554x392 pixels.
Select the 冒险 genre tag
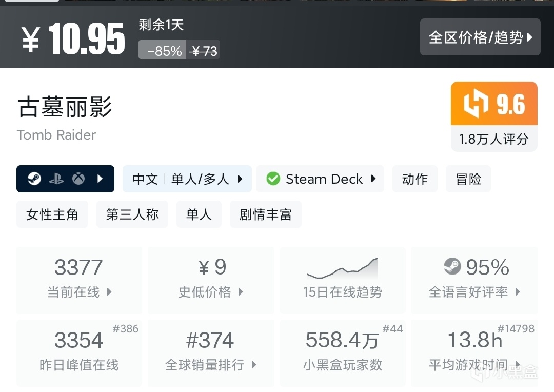[x=468, y=179]
